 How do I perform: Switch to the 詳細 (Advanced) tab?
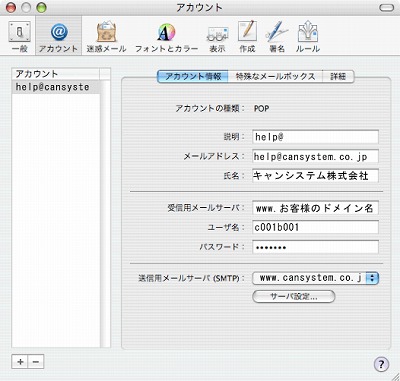[x=338, y=76]
